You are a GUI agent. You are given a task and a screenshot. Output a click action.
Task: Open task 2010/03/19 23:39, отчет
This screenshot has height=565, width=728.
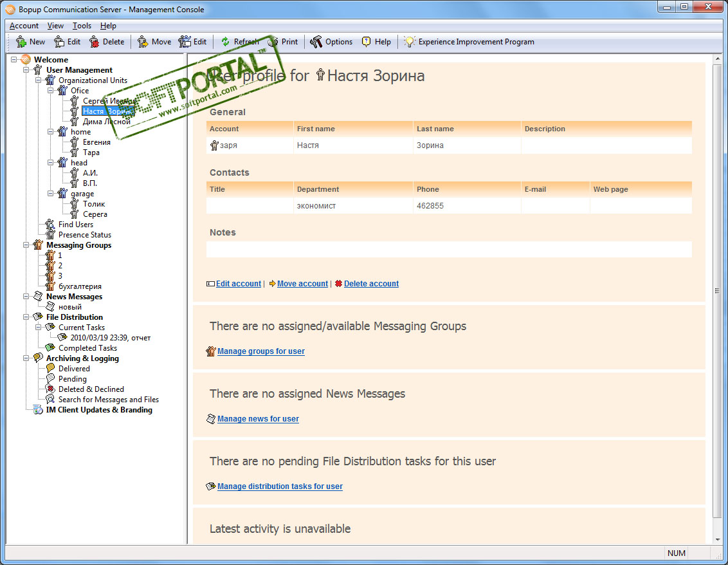[x=111, y=338]
